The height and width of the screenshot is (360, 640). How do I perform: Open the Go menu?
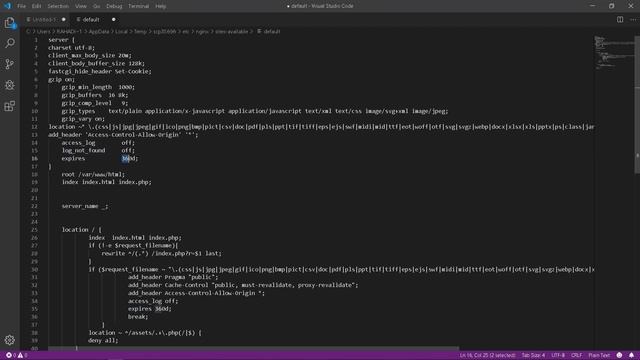(x=96, y=6)
